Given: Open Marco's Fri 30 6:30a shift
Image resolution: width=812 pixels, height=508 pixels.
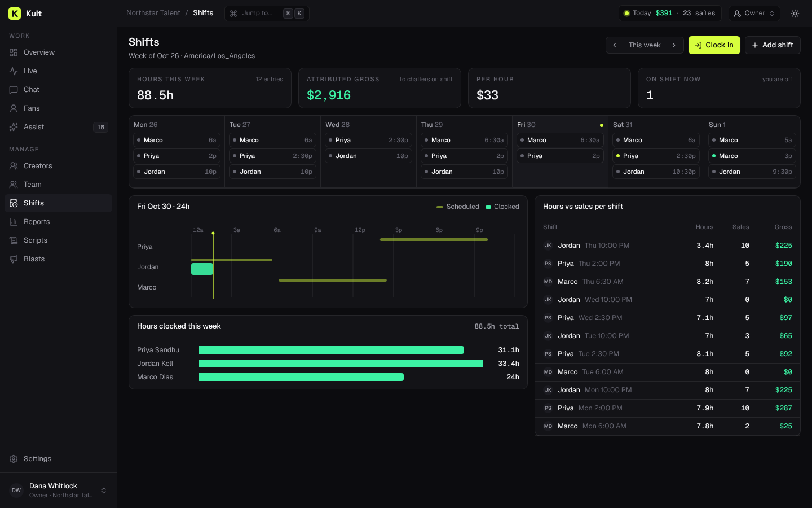Looking at the screenshot, I should tap(561, 140).
